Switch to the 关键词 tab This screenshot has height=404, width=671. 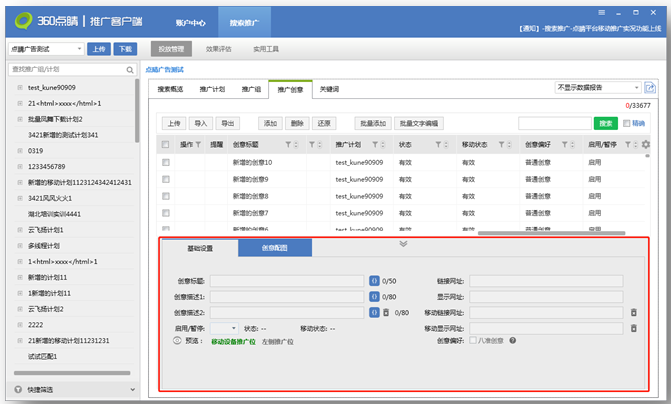pos(329,89)
